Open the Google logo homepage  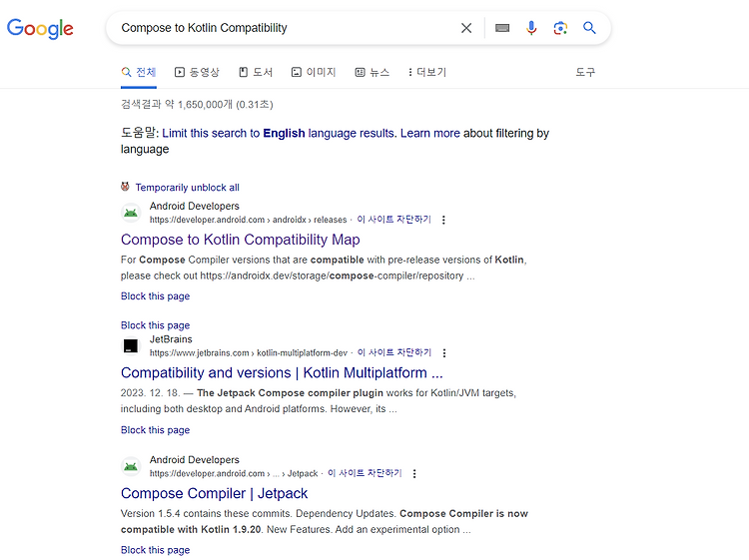pyautogui.click(x=40, y=28)
